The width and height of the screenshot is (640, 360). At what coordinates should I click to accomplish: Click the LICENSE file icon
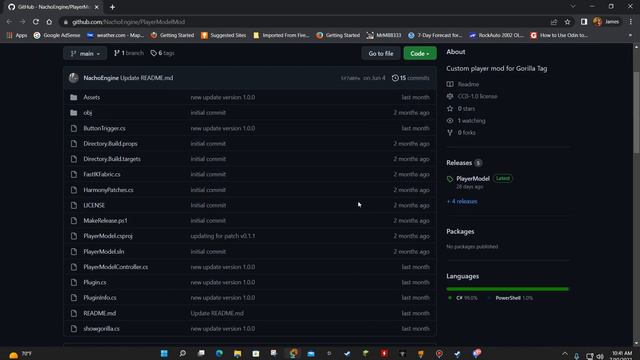73,205
